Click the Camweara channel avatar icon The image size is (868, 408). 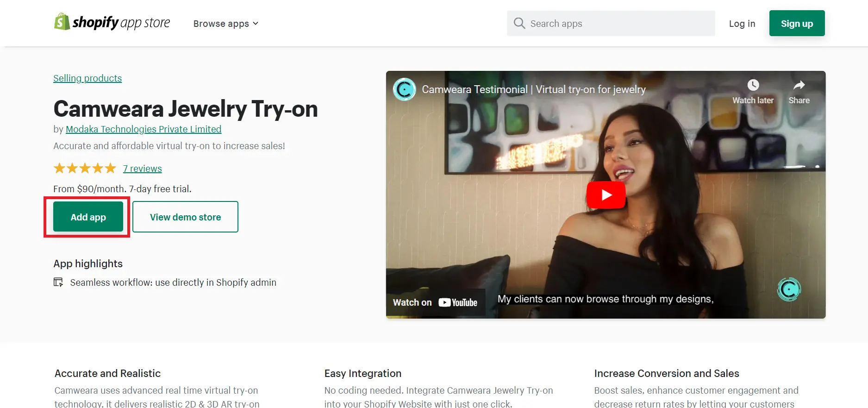click(404, 89)
